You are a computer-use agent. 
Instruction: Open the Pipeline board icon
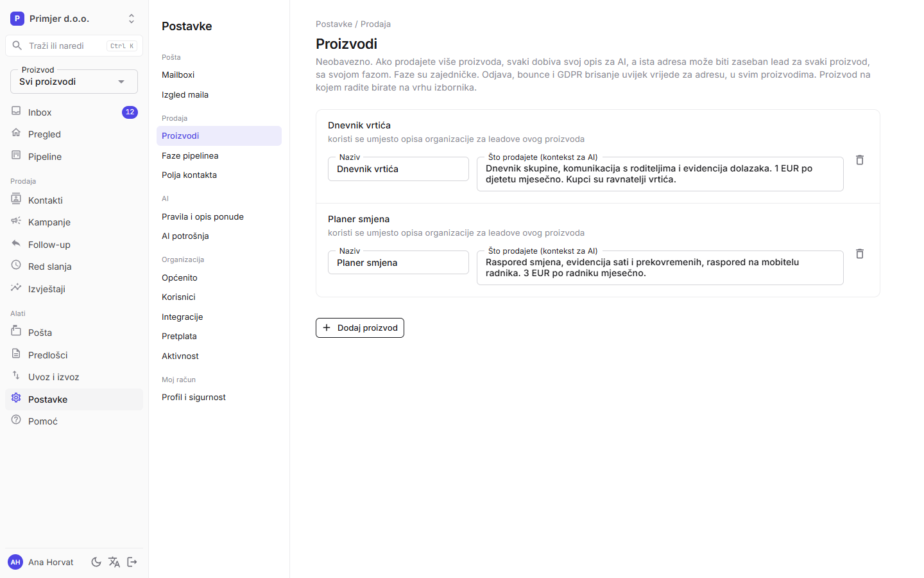coord(16,155)
